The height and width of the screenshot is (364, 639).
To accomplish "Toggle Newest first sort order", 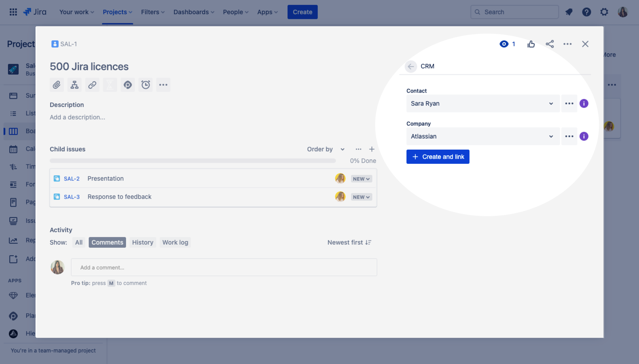I will click(349, 242).
